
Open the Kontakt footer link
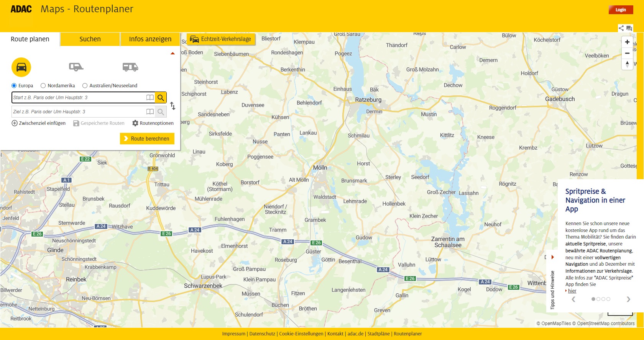tap(335, 334)
